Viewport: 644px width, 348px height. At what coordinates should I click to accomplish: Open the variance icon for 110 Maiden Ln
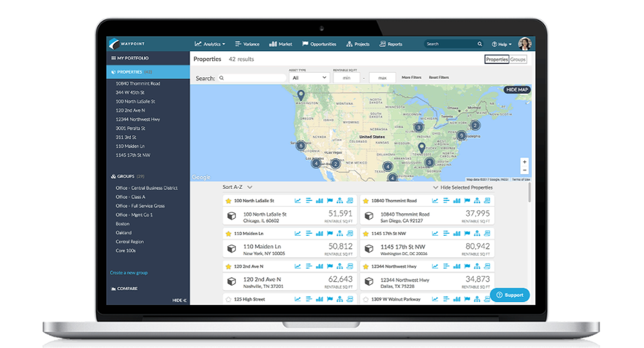coord(309,233)
